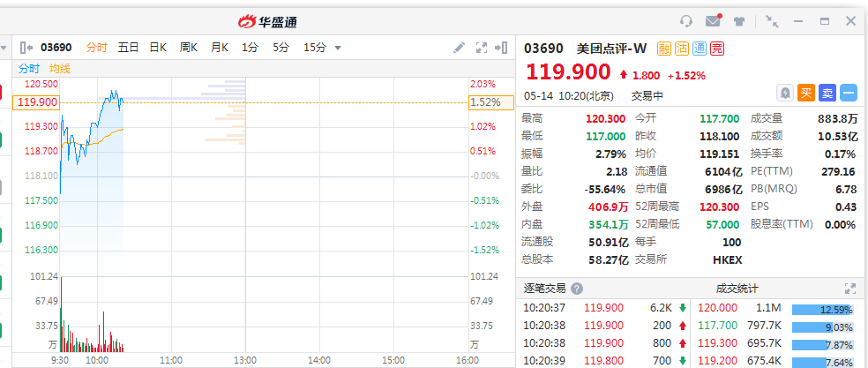This screenshot has height=368, width=868.
Task: Collapse the left panel next to 03690
Action: pyautogui.click(x=26, y=48)
